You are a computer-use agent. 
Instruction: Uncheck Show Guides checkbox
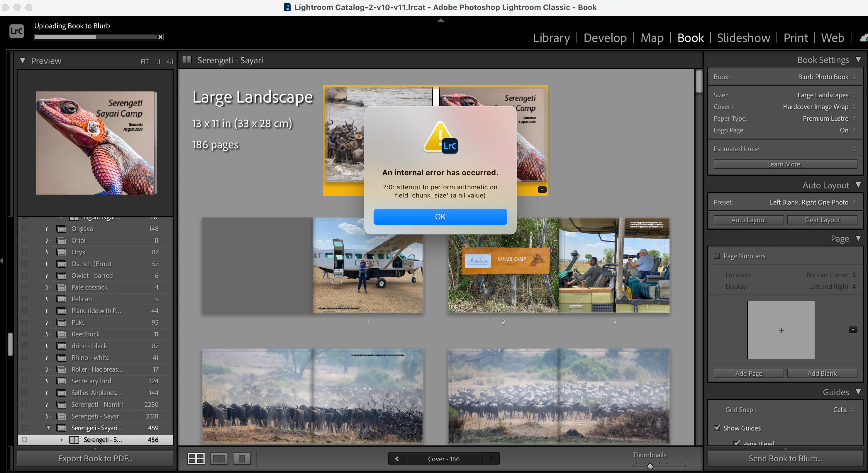click(x=717, y=428)
